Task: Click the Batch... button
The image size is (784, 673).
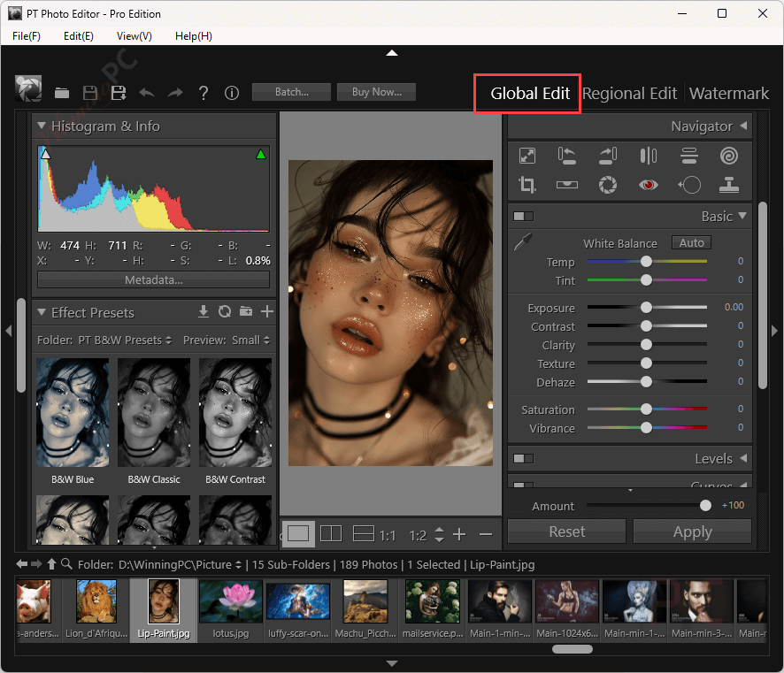Action: 291,92
